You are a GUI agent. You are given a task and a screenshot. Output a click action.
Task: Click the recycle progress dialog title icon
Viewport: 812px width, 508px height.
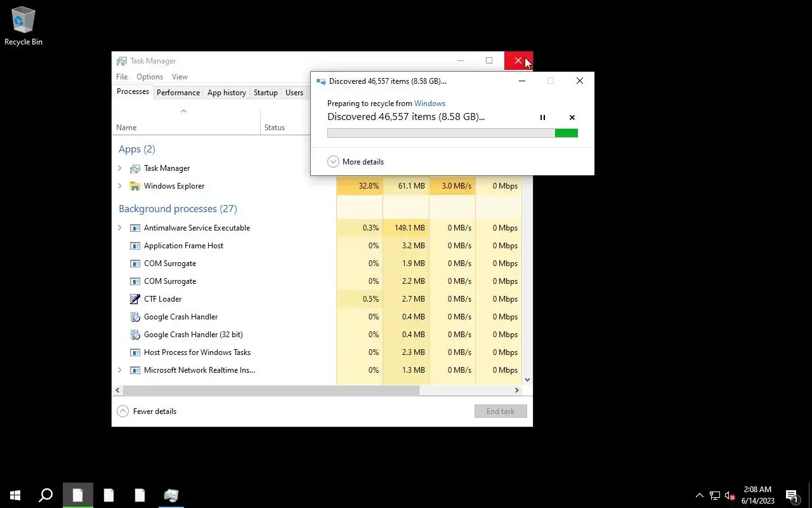click(321, 81)
